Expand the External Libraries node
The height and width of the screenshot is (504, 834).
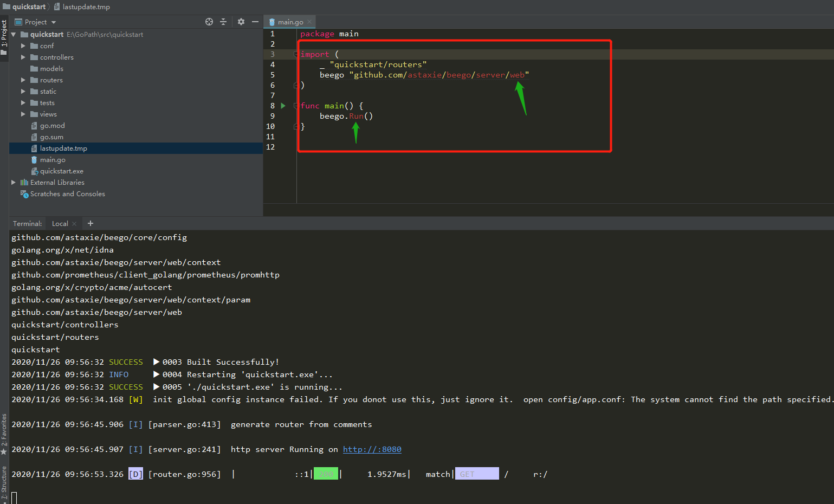(13, 182)
